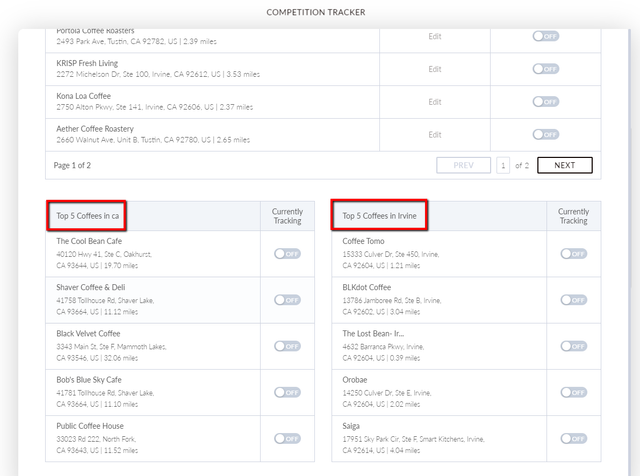The image size is (640, 476).
Task: Select The Cool Bean Cafe name
Action: [x=89, y=241]
